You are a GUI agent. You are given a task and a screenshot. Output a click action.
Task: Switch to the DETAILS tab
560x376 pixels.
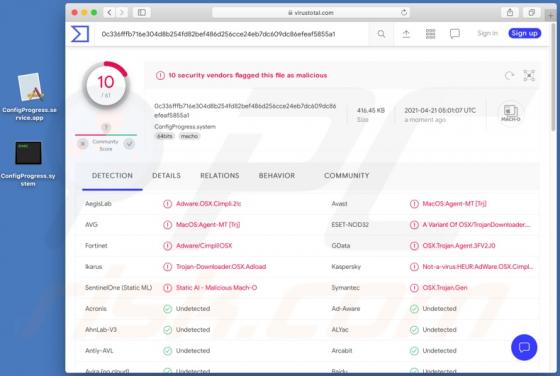[x=166, y=176]
